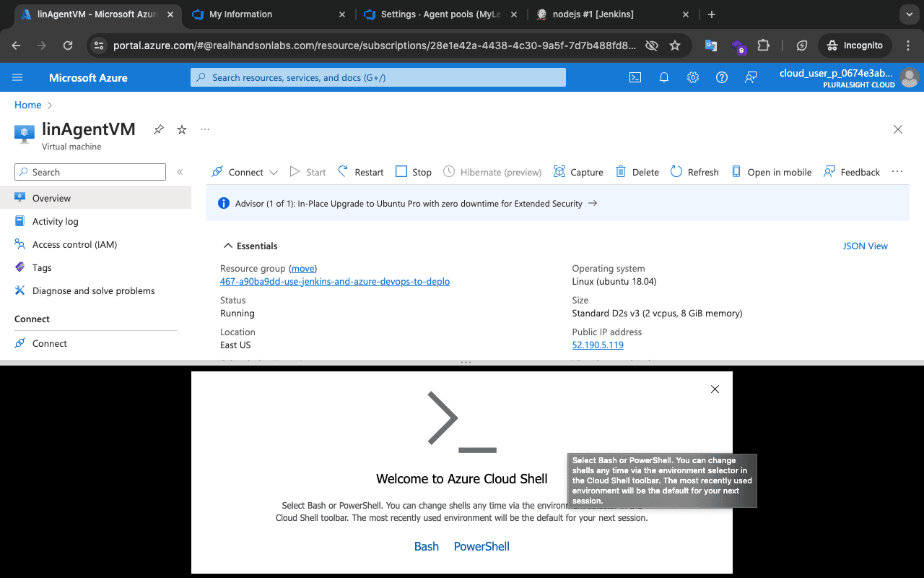Bookmark this page with the star icon
Image resolution: width=924 pixels, height=578 pixels.
[x=675, y=46]
